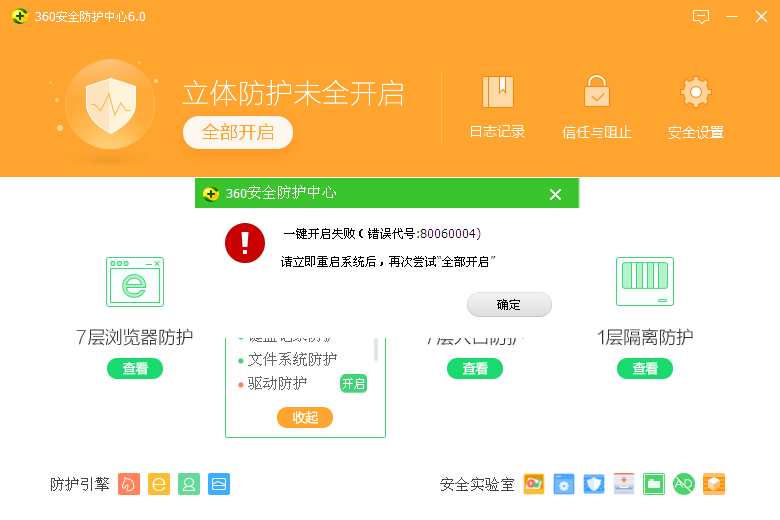Viewport: 780px width, 520px height.
Task: Enable 驱动防护 with the 开启 button
Action: tap(353, 384)
